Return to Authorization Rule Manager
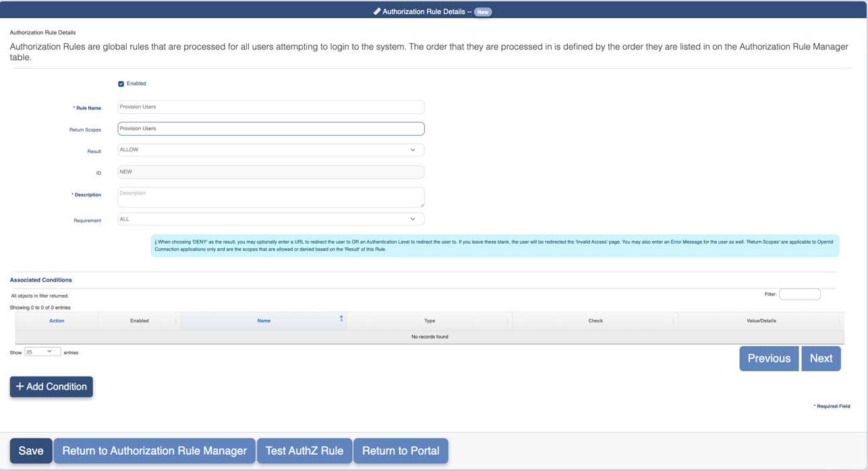868x471 pixels. tap(154, 451)
